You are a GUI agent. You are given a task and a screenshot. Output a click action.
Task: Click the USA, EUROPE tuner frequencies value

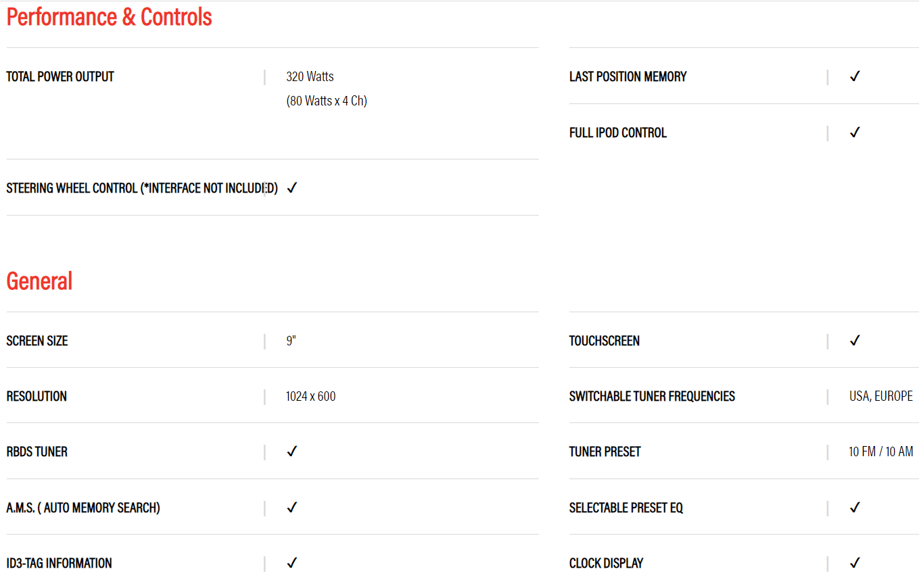click(881, 396)
